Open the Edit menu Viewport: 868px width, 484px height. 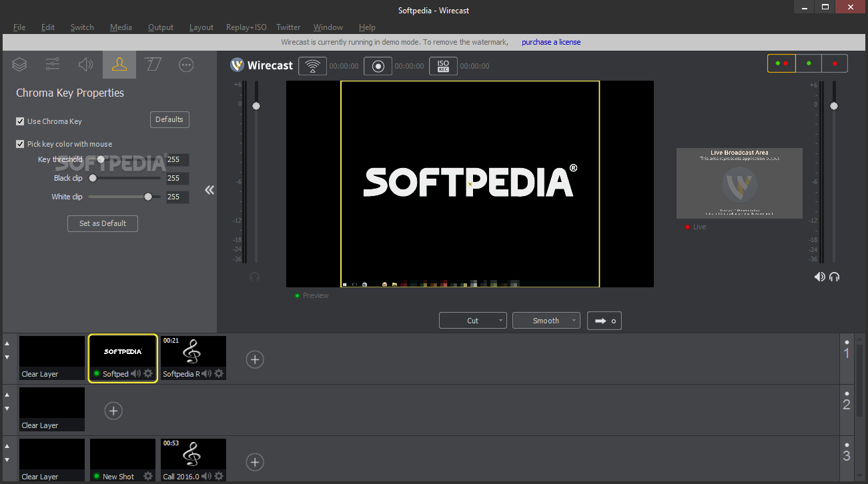pyautogui.click(x=48, y=27)
